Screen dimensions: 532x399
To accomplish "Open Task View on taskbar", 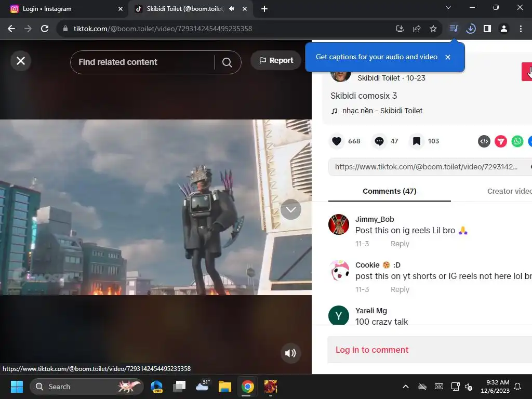I will (179, 387).
